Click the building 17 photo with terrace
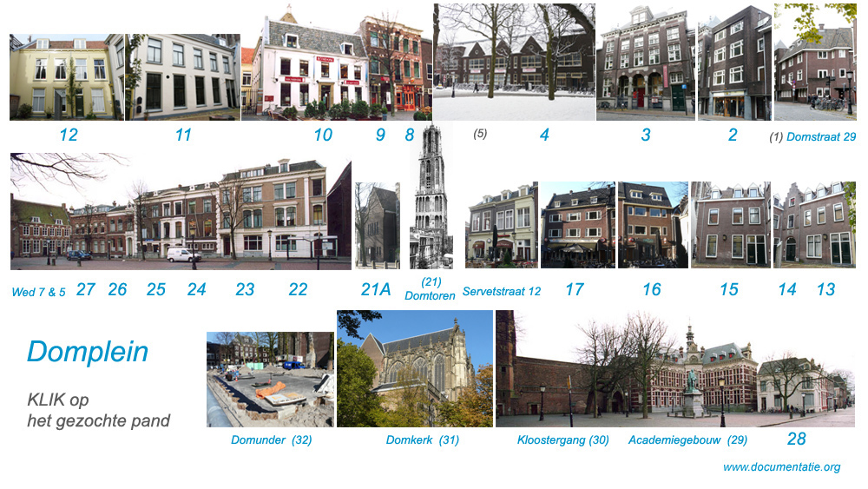 pos(576,225)
